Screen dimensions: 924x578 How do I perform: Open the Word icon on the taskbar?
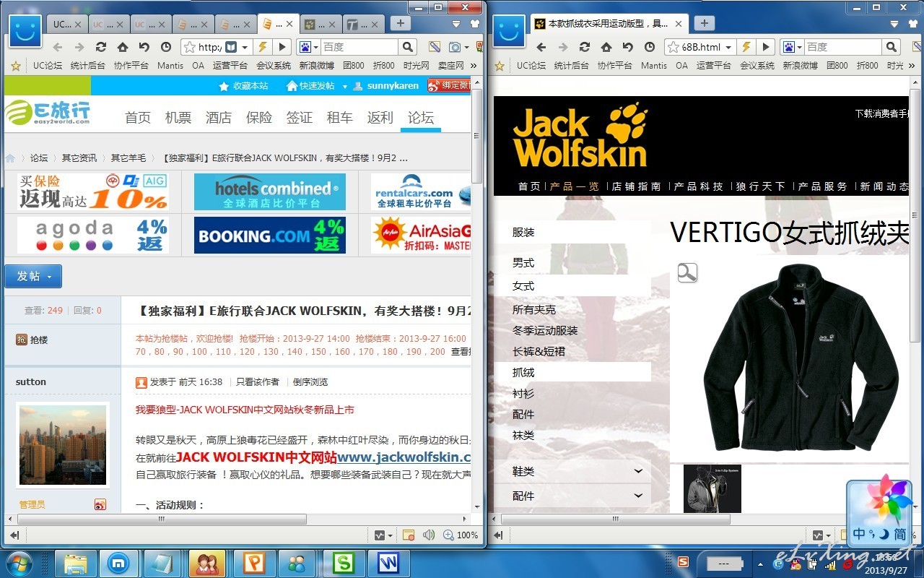(x=387, y=564)
